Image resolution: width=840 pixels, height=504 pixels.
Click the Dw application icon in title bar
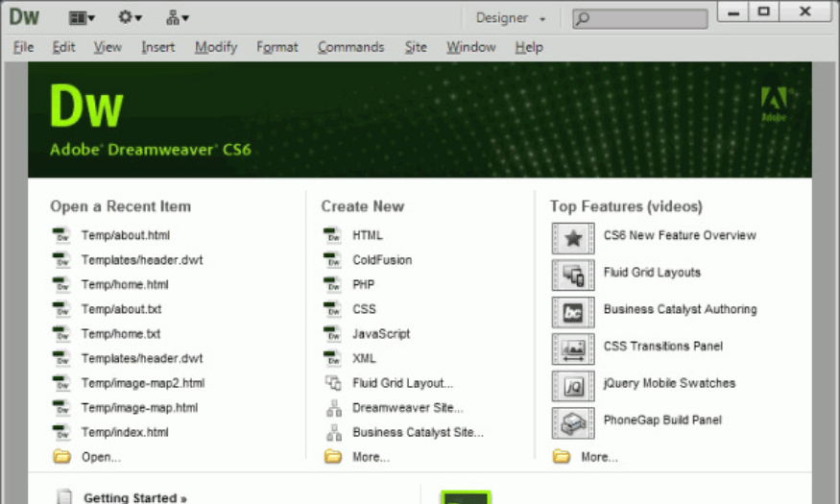click(24, 17)
